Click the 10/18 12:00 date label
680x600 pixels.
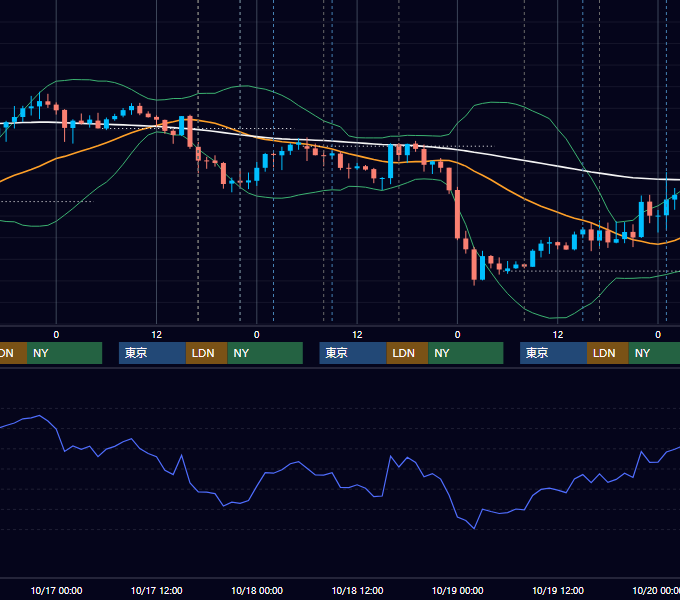click(x=357, y=590)
